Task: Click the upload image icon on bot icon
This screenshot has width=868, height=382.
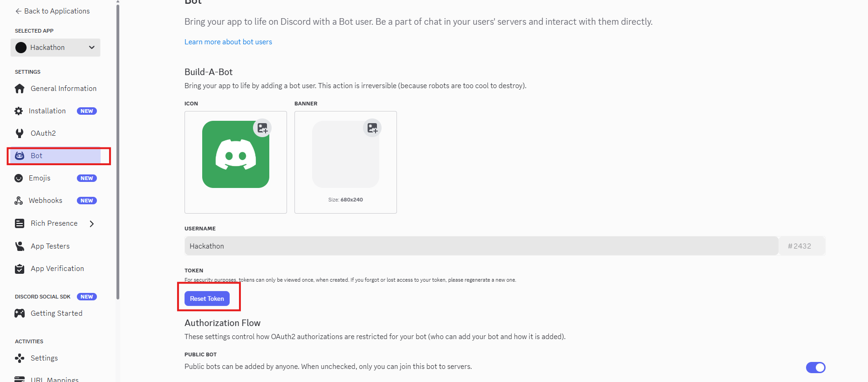Action: (x=262, y=128)
